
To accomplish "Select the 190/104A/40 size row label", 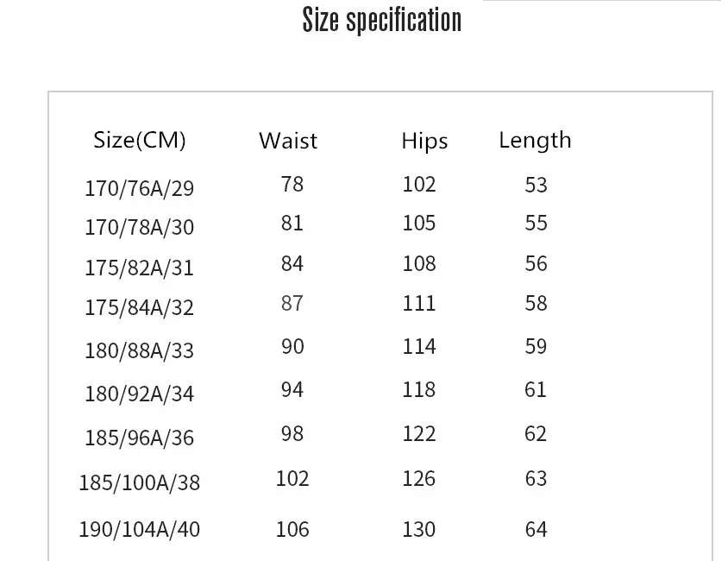I will coord(139,529).
